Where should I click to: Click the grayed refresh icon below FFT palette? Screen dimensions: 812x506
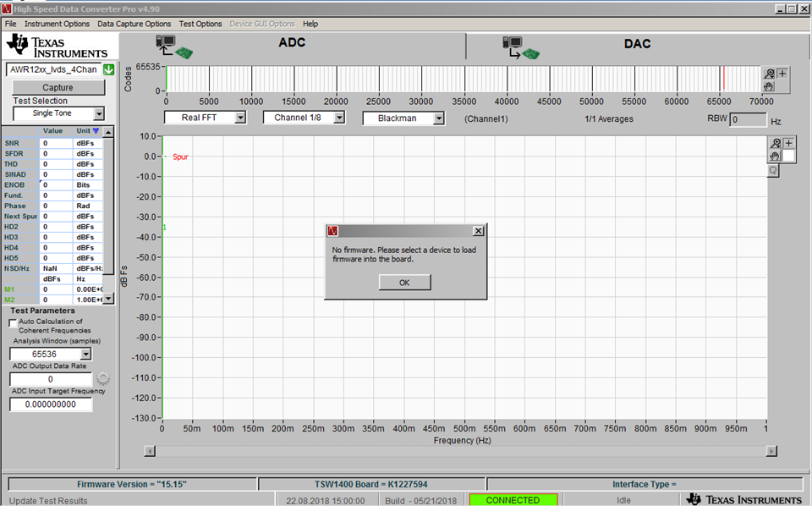coord(773,170)
